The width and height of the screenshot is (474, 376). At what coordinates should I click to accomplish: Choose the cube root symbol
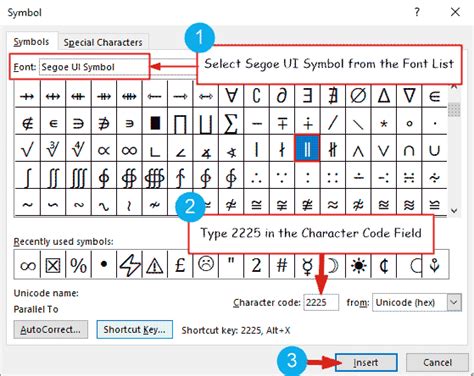tap(53, 149)
